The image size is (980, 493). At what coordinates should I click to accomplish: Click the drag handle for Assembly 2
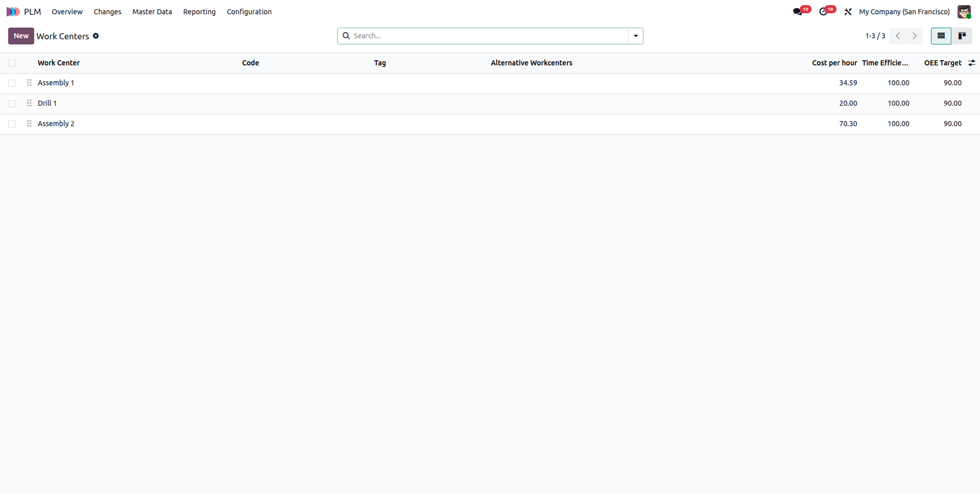[x=29, y=124]
